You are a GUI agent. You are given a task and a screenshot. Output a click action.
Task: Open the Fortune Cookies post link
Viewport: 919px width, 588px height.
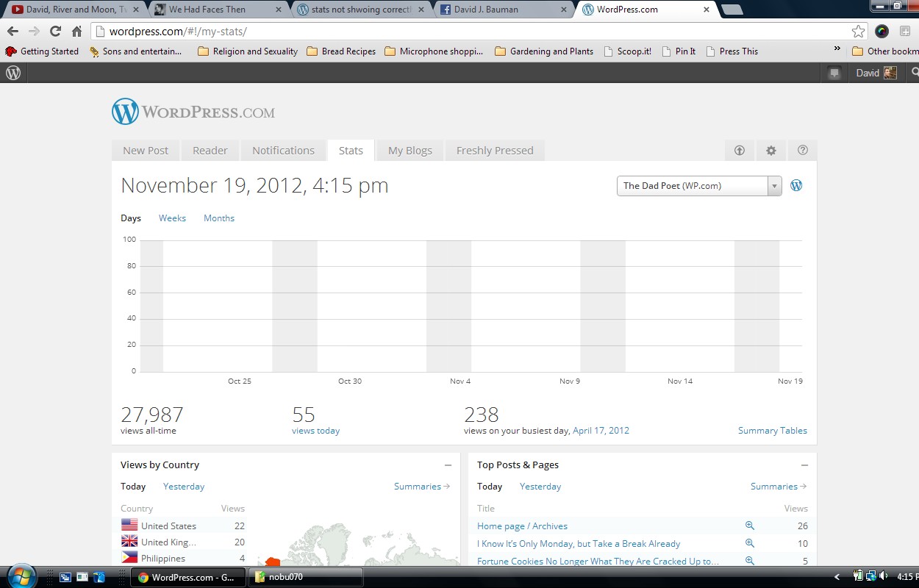[x=598, y=562]
